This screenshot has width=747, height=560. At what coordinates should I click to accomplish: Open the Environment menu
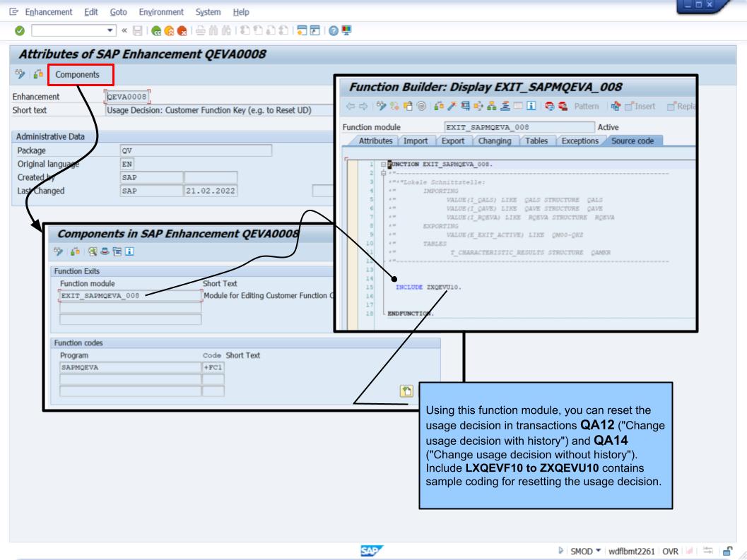[x=161, y=12]
